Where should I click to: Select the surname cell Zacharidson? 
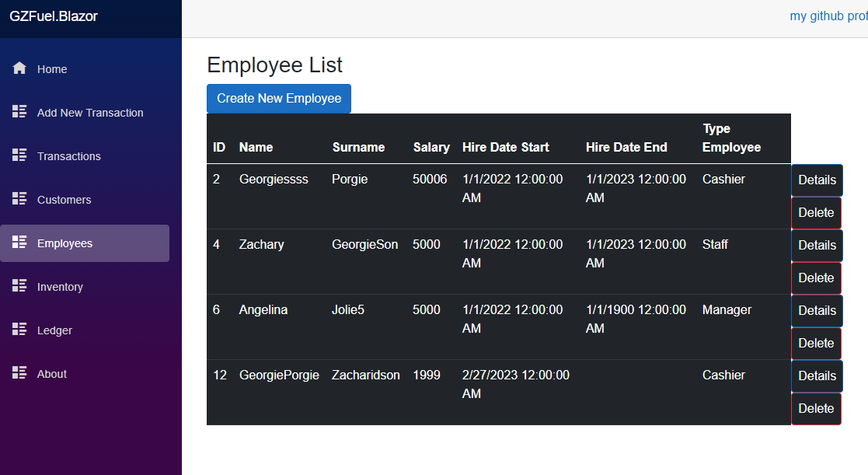(365, 375)
